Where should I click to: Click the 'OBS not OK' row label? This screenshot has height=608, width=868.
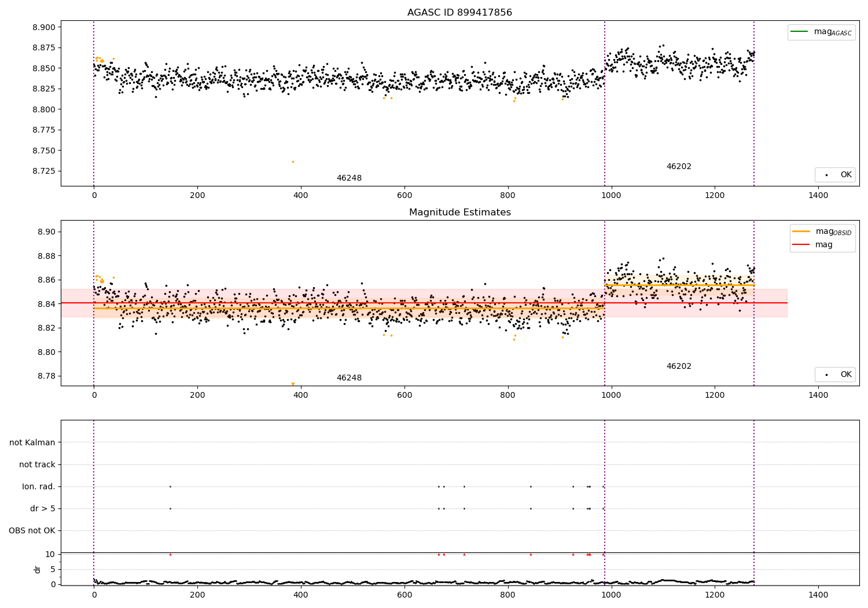click(x=32, y=531)
